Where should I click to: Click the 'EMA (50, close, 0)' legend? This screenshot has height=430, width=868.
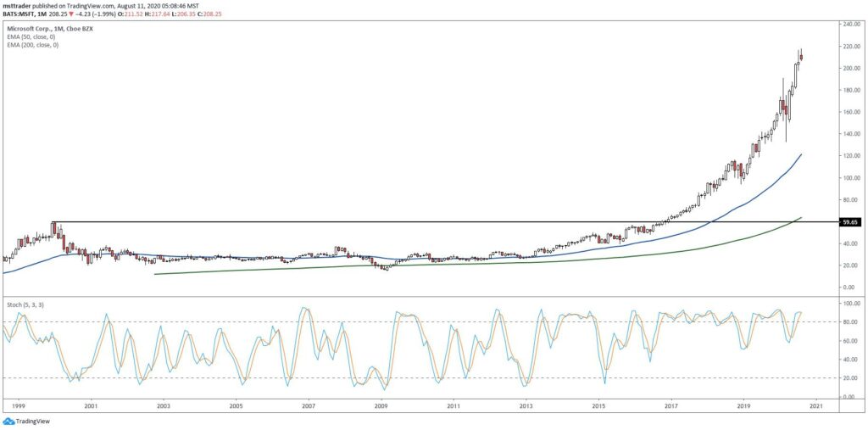pos(32,36)
